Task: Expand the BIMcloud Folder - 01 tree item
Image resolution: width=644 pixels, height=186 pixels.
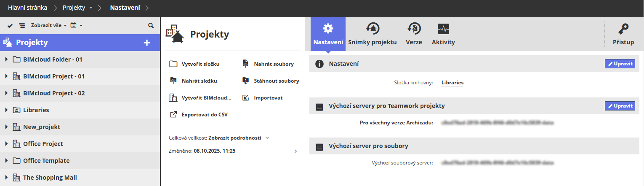Action: [x=6, y=59]
